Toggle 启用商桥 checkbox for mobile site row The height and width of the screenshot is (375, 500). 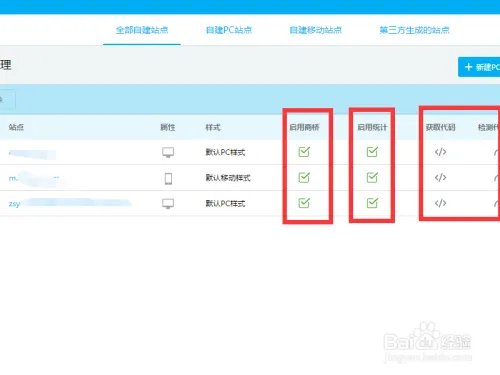pyautogui.click(x=304, y=177)
